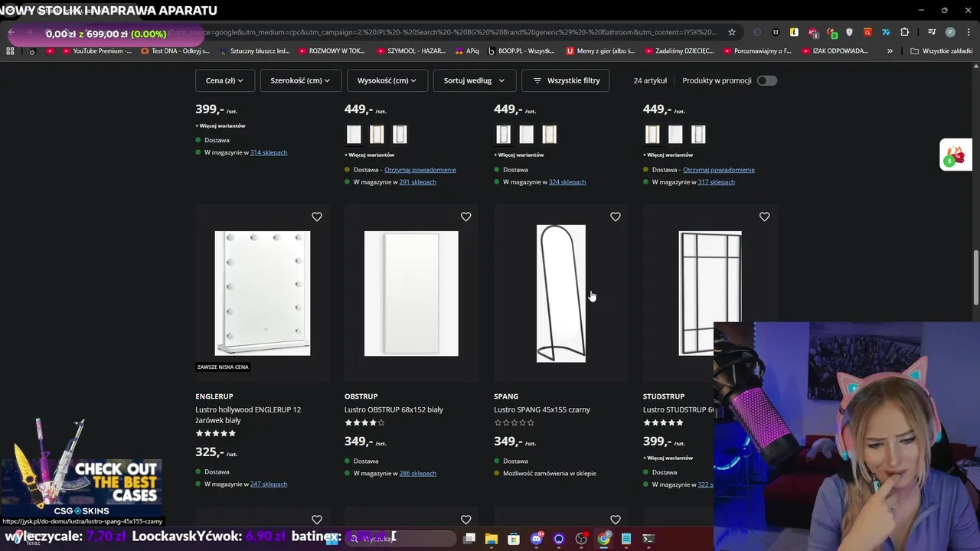Favorite the SPANG mirror with heart icon
The width and height of the screenshot is (980, 551).
pos(615,217)
